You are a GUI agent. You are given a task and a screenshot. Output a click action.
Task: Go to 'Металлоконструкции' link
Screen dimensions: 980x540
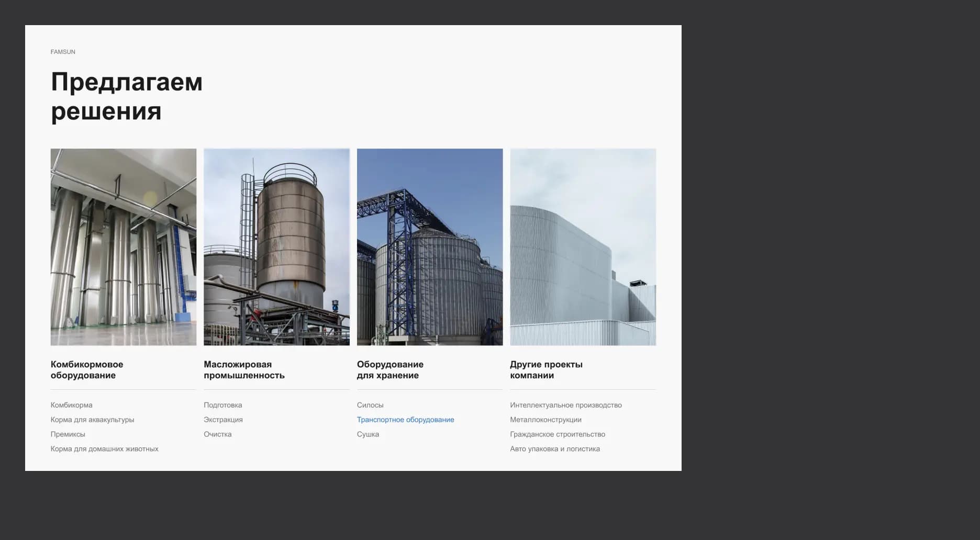(546, 420)
